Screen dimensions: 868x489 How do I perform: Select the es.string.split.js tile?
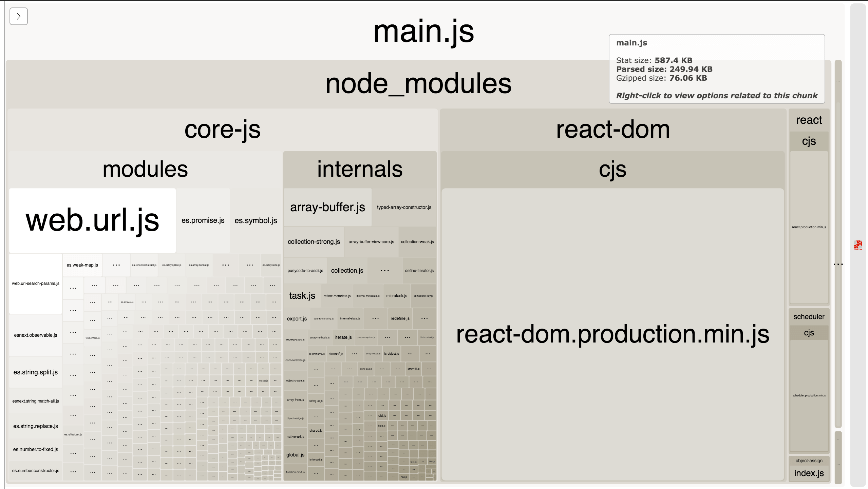36,372
